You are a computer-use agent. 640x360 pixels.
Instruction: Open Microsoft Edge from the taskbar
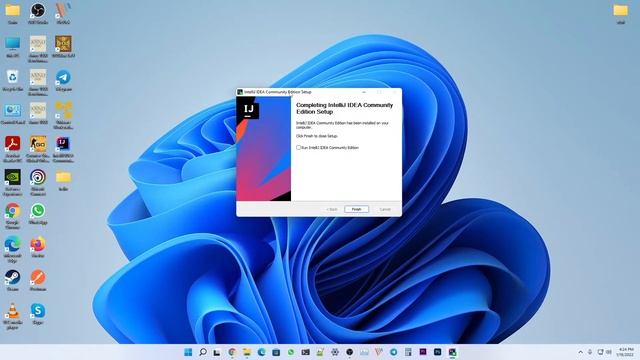coord(261,352)
